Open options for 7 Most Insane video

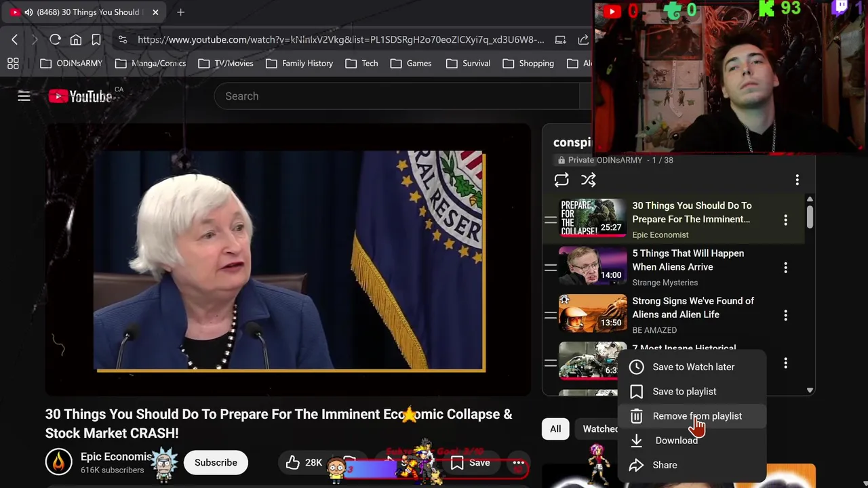click(786, 363)
